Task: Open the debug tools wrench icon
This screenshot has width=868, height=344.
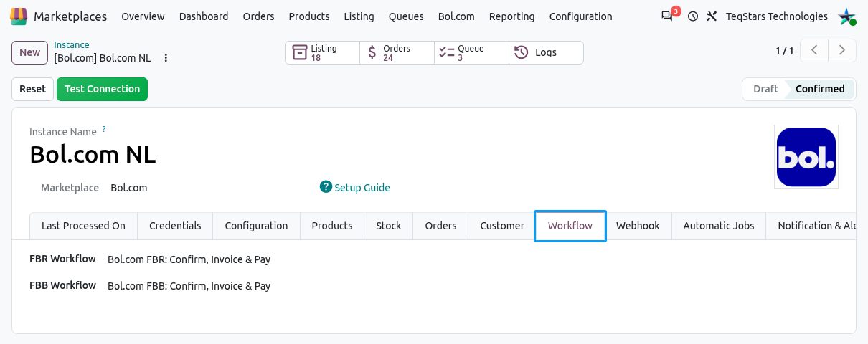Action: tap(712, 16)
